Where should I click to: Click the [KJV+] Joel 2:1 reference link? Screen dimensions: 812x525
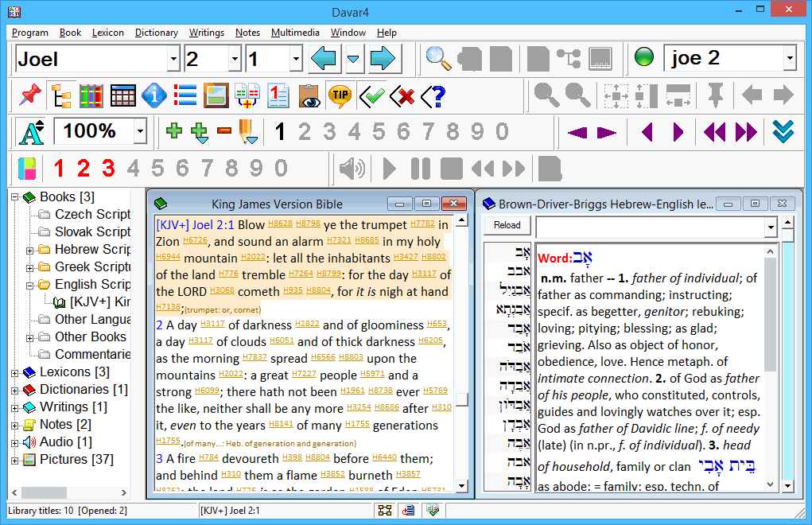tap(195, 224)
